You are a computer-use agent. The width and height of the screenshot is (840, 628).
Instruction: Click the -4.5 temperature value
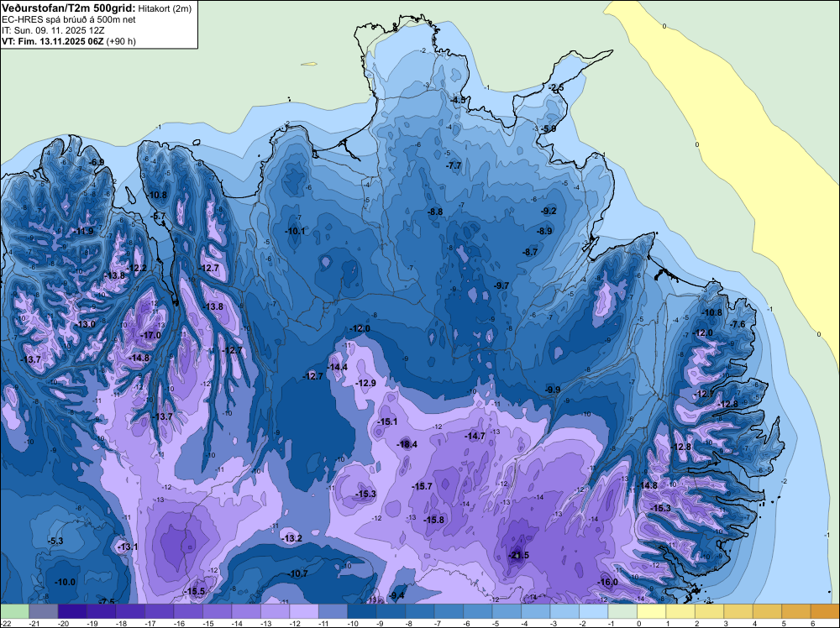[x=458, y=100]
